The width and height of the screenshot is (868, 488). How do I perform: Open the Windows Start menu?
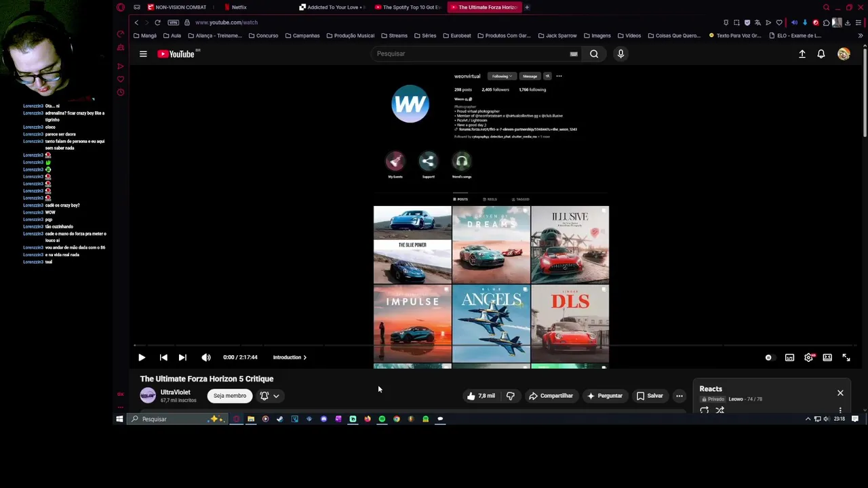[119, 419]
